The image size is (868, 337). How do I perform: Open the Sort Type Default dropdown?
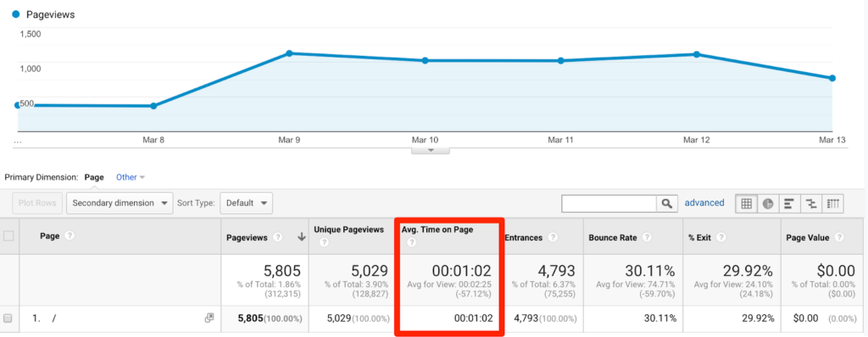click(x=247, y=203)
